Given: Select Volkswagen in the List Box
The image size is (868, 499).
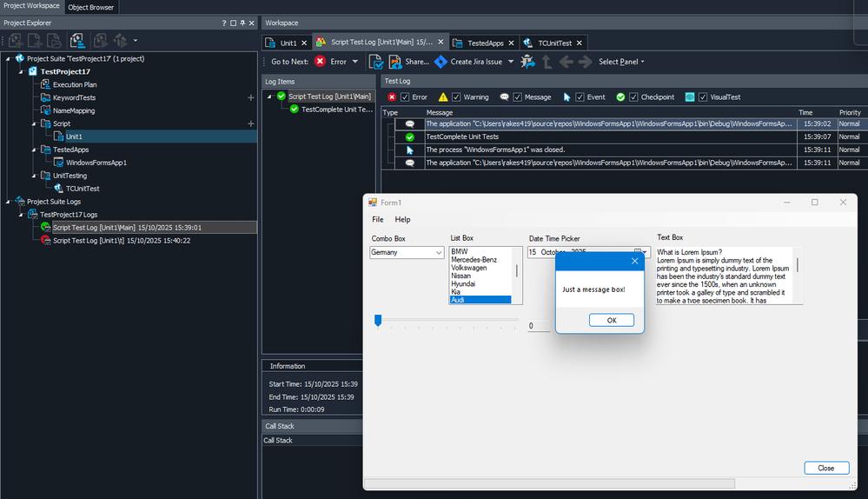Looking at the screenshot, I should click(468, 268).
